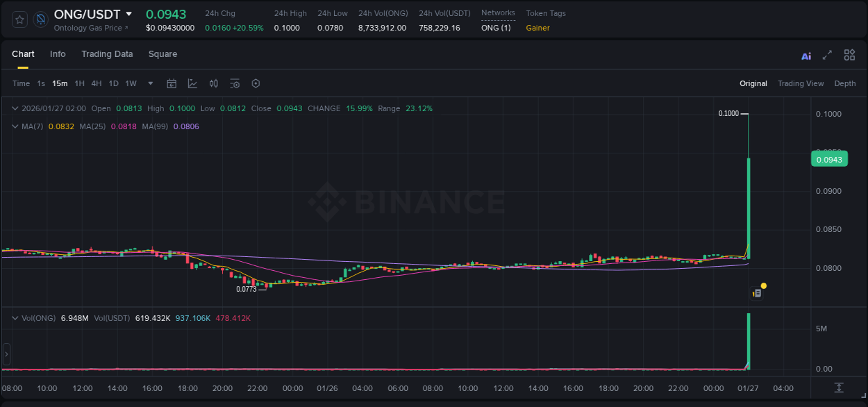This screenshot has height=407, width=868.
Task: Open the ONG/USDT pair selector dropdown
Action: tap(128, 14)
